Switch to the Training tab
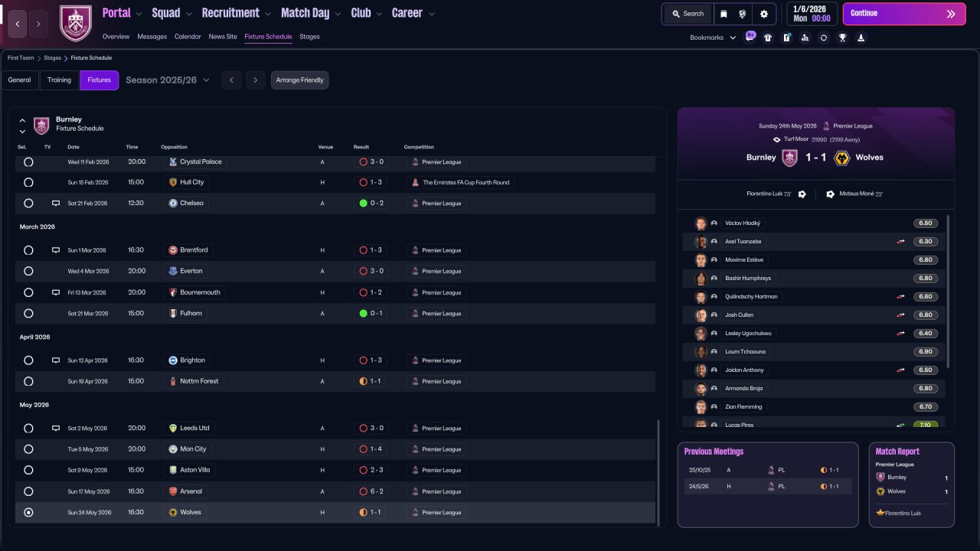980x551 pixels. (x=59, y=80)
